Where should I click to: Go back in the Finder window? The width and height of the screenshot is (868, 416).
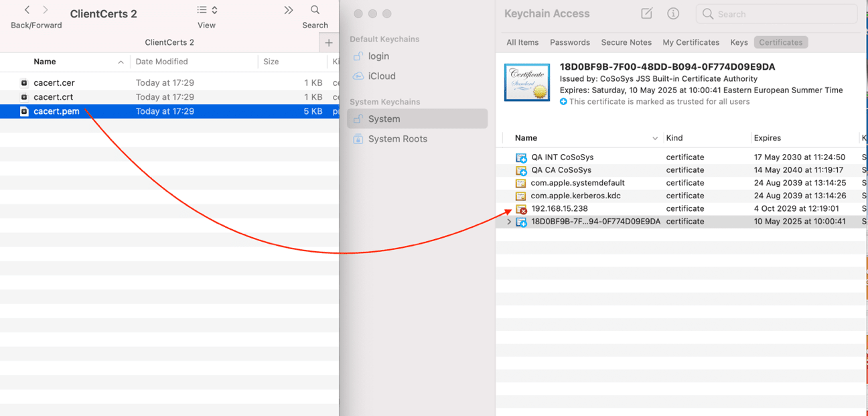pos(27,10)
